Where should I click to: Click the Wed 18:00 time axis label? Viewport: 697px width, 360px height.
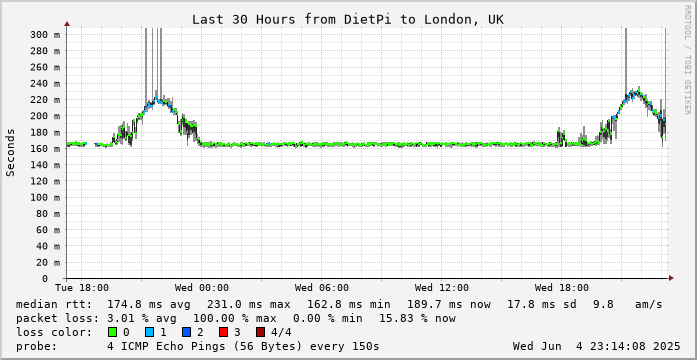point(561,288)
